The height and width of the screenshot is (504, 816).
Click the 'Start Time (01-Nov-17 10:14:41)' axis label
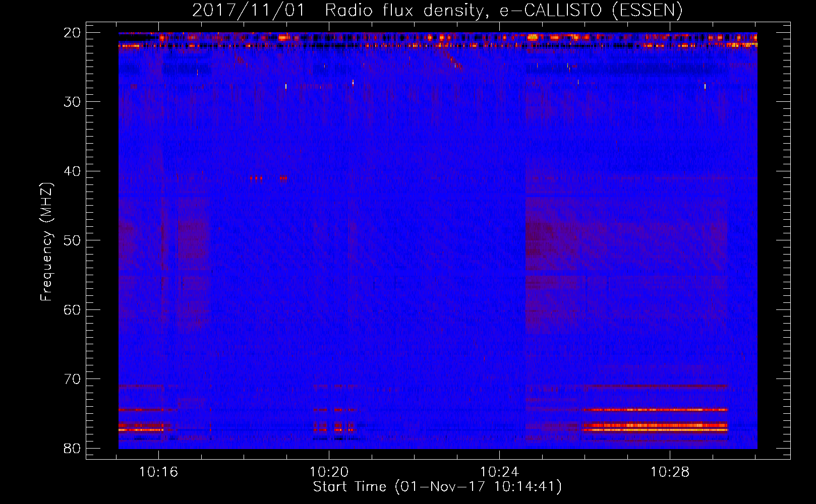[437, 487]
